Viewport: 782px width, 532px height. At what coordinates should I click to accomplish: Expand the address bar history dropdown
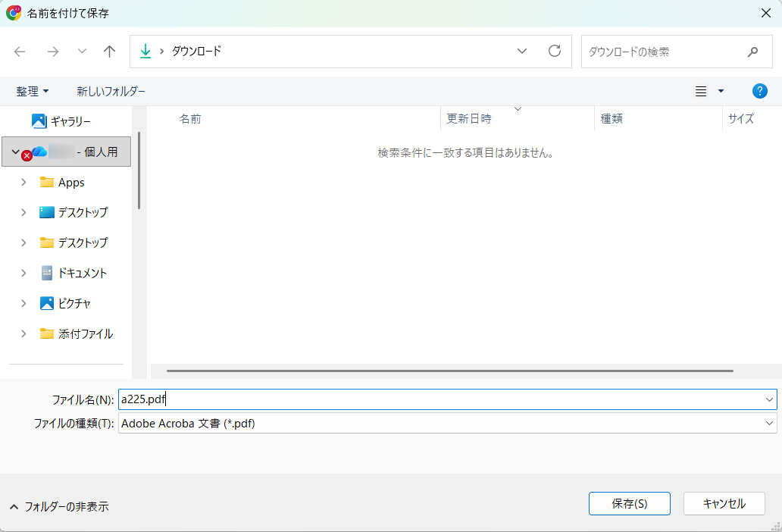tap(522, 52)
